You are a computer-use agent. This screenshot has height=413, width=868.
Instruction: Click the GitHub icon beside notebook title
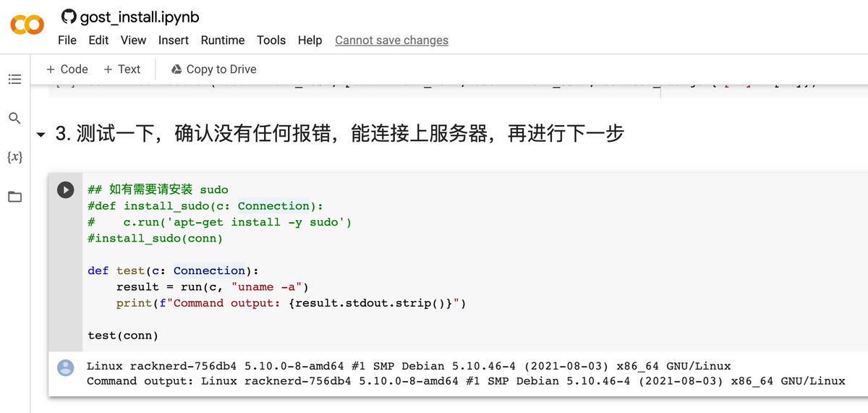[69, 17]
